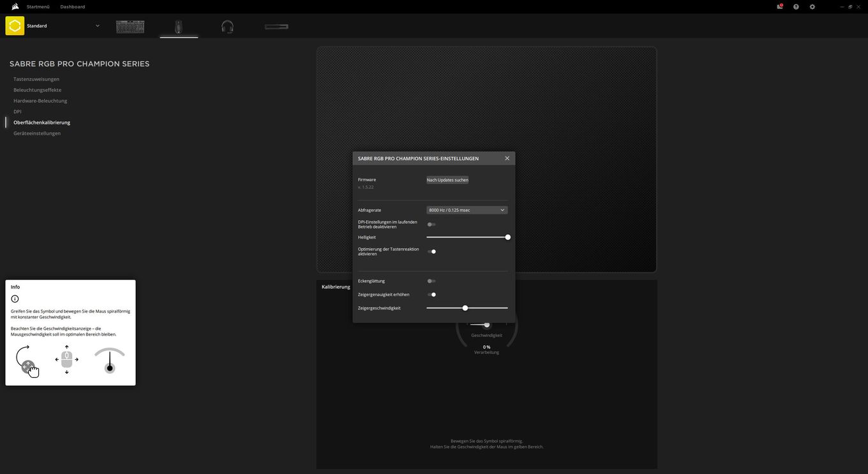Click the yellow Standard profile icon
The height and width of the screenshot is (474, 868).
click(x=15, y=26)
